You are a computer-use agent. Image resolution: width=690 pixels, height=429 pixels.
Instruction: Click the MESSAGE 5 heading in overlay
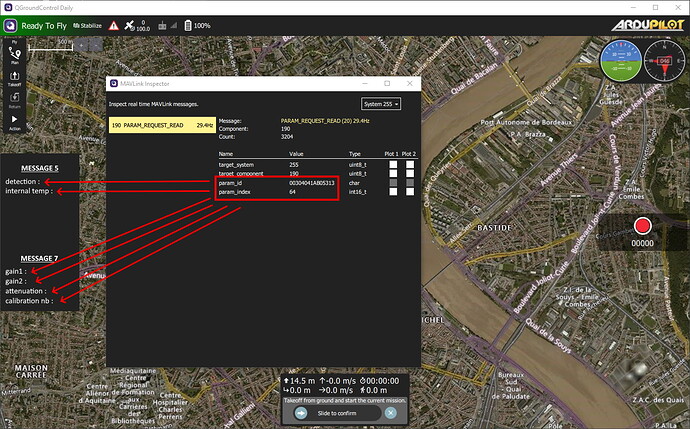point(40,169)
